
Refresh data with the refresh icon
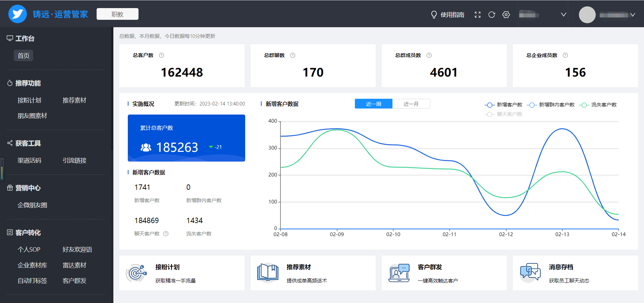pyautogui.click(x=491, y=14)
